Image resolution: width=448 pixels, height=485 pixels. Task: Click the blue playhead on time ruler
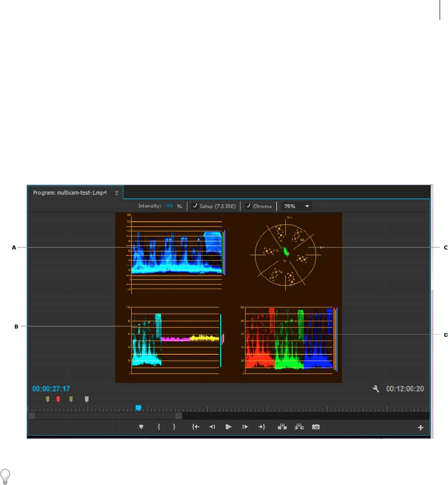[x=138, y=408]
